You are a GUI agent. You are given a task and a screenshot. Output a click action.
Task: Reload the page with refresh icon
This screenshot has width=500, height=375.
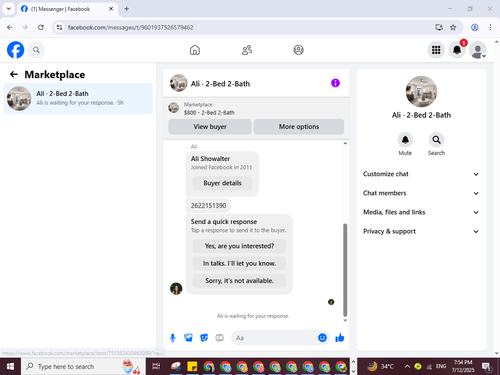click(41, 27)
